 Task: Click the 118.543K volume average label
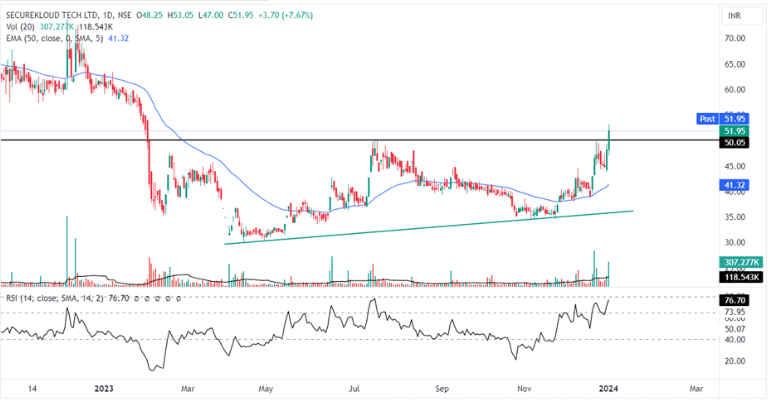(741, 276)
